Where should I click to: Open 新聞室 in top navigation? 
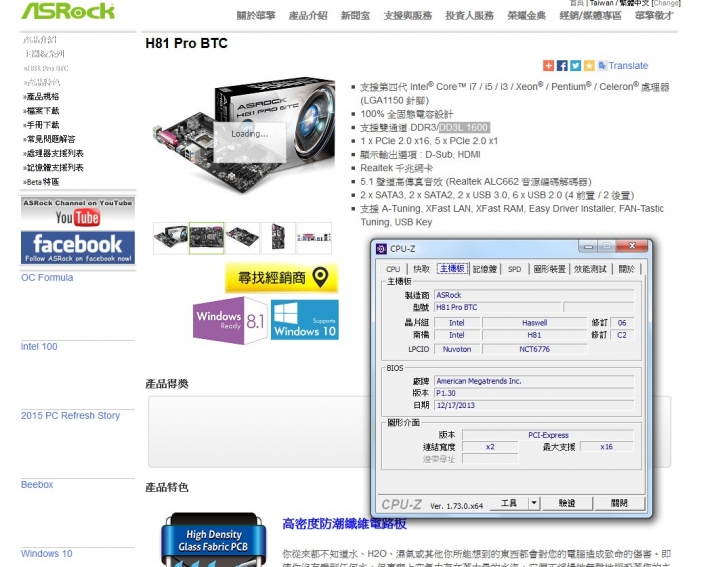click(x=355, y=16)
